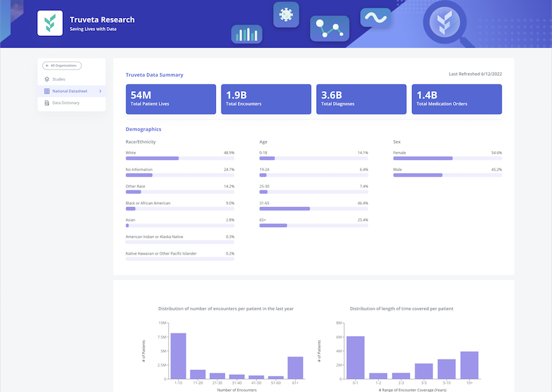
Task: Click the 0-1 years coverage bar
Action: (x=355, y=357)
